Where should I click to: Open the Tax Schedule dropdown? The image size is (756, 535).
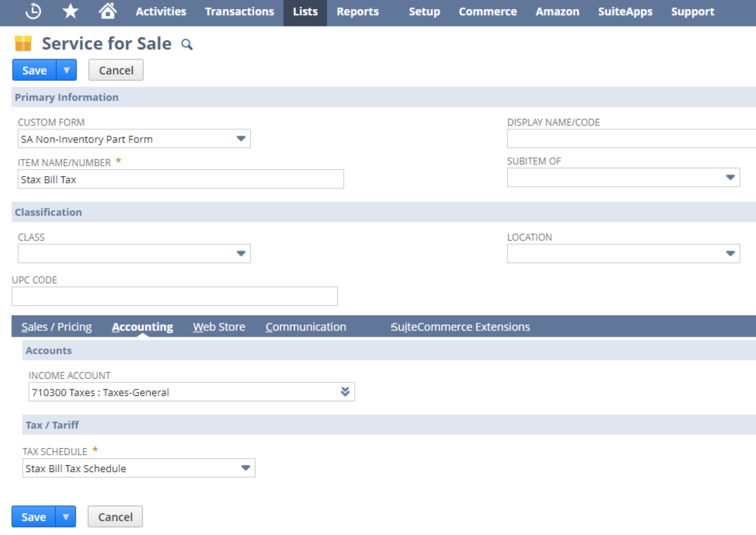pos(139,468)
